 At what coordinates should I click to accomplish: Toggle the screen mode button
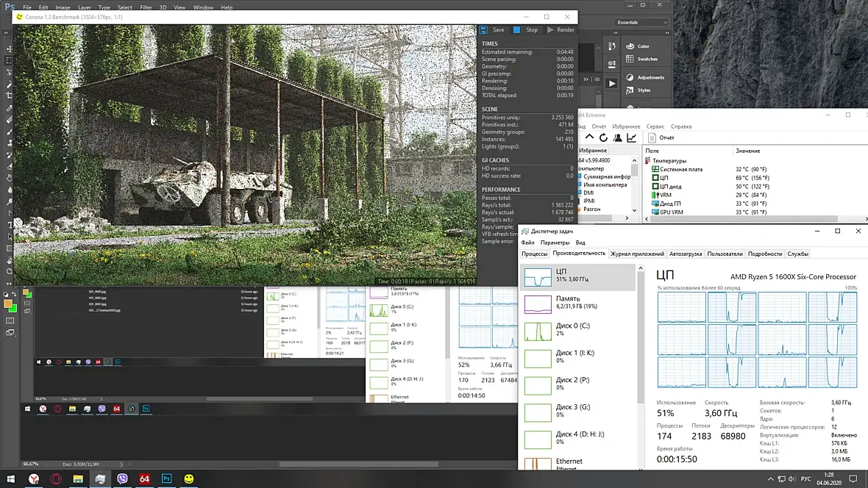tap(10, 332)
